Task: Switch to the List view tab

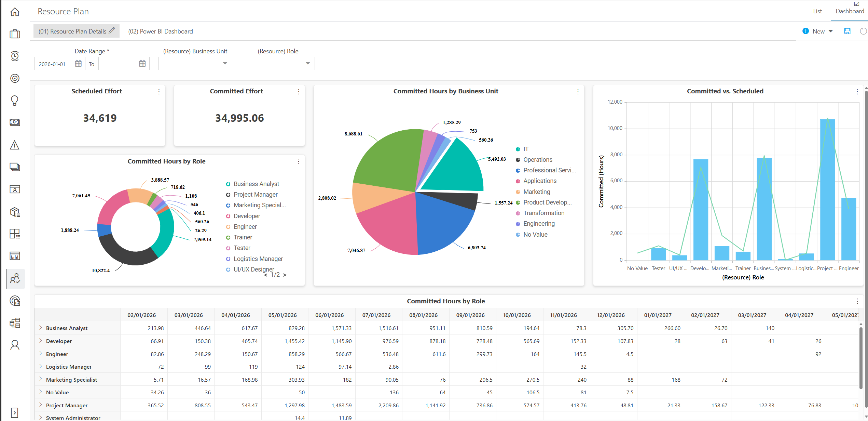Action: point(817,11)
